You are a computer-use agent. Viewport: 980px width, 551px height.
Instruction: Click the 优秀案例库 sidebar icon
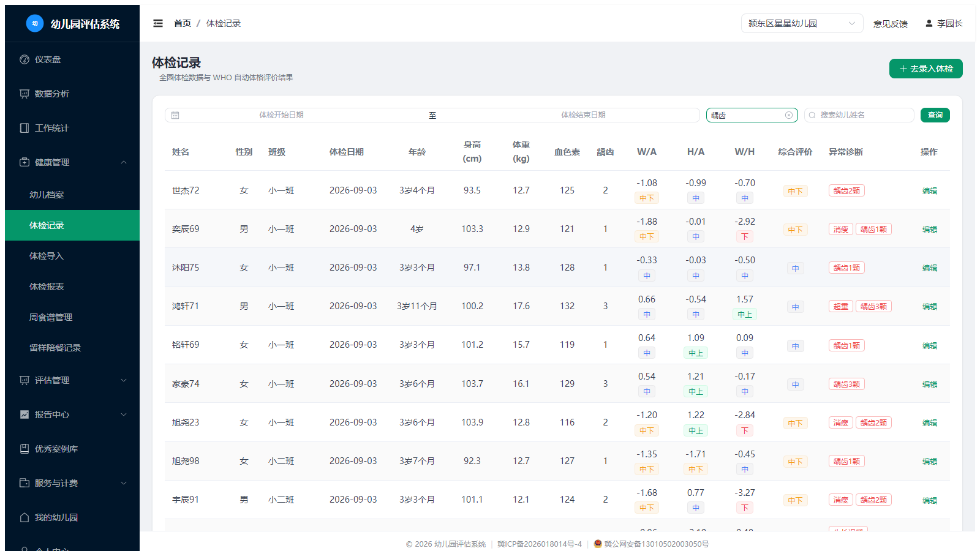[24, 449]
